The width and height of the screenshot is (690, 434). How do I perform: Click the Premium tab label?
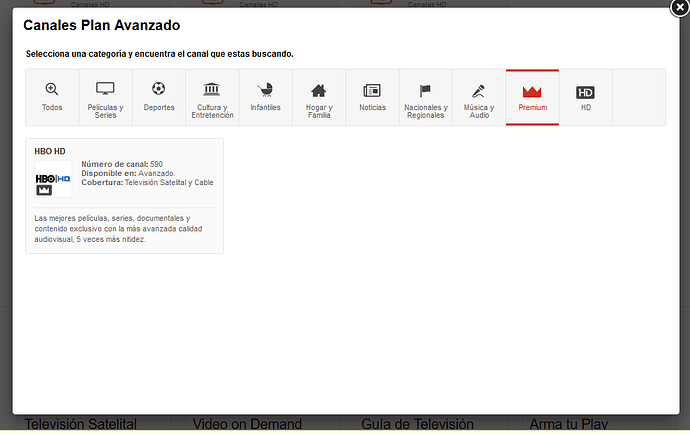[x=532, y=107]
